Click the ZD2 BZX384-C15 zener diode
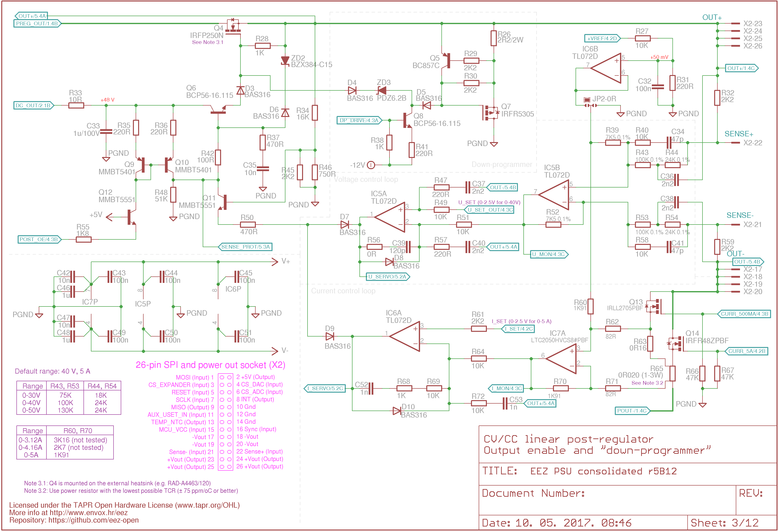The height and width of the screenshot is (532, 778). [x=285, y=61]
